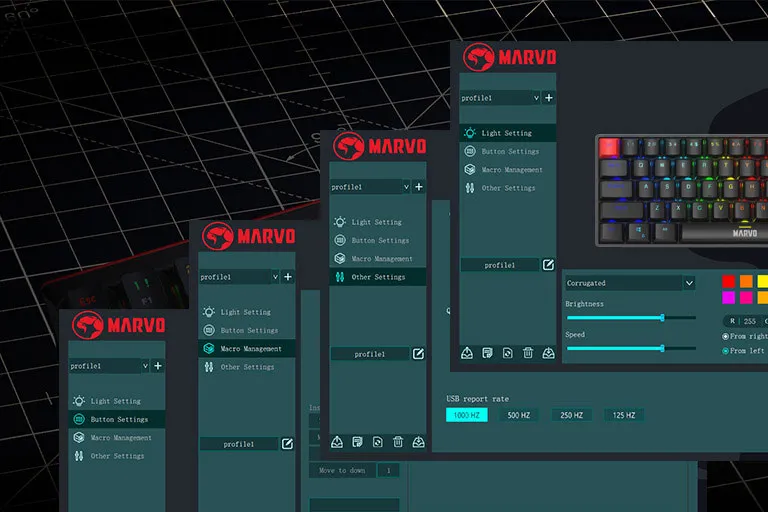Click the restore-page icon in Light Setting window
The width and height of the screenshot is (768, 512).
(x=507, y=353)
